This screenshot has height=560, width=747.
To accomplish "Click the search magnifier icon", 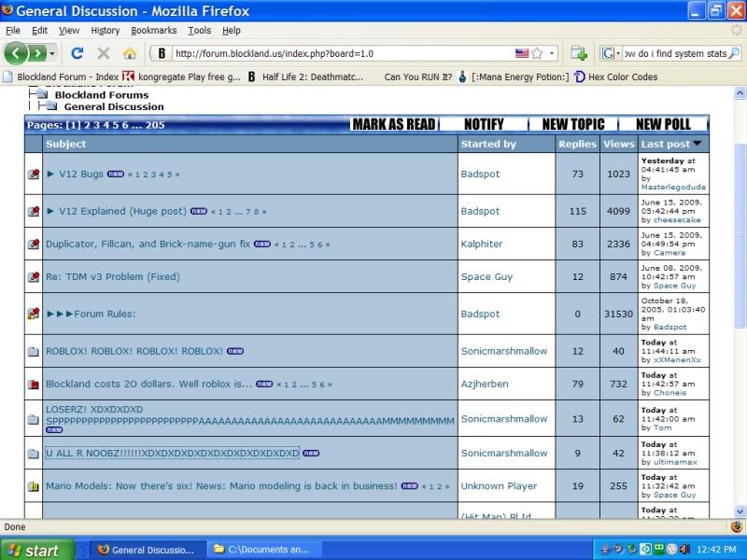I will pyautogui.click(x=734, y=53).
